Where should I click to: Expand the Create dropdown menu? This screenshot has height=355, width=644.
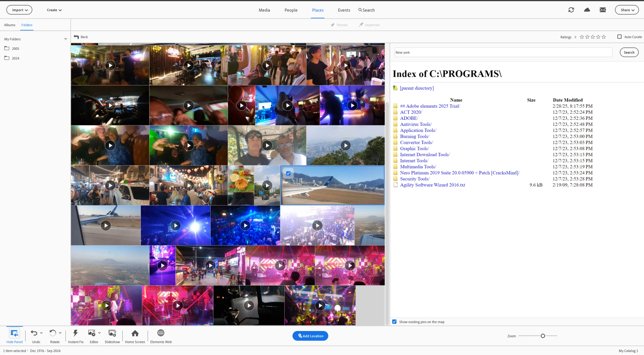(54, 10)
